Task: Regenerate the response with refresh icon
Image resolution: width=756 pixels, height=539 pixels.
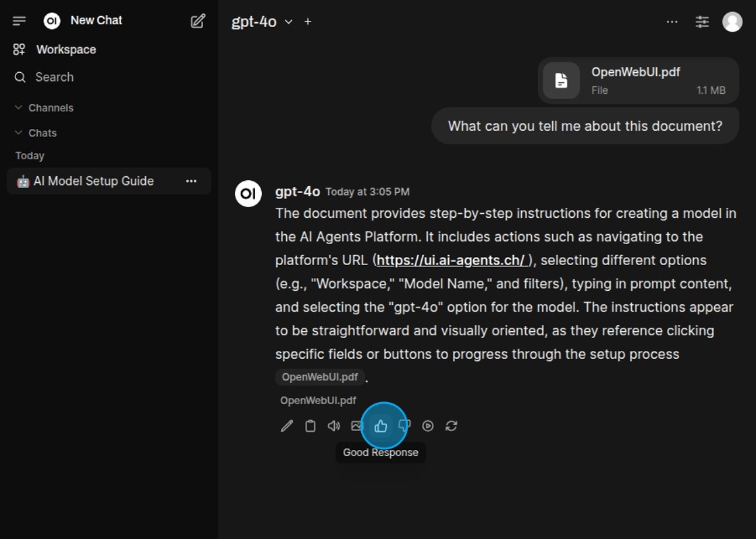Action: click(x=452, y=426)
